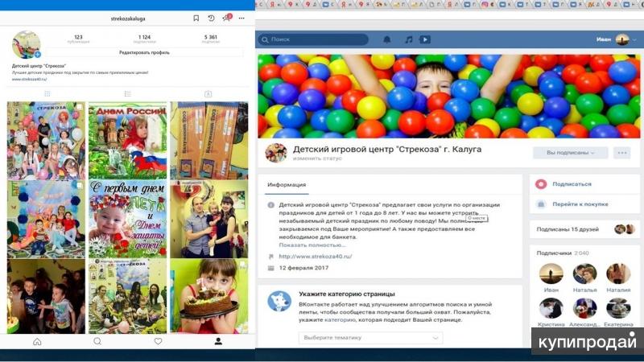This screenshot has width=644, height=362.
Task: Open three-dot actions button in VK group
Action: click(622, 153)
